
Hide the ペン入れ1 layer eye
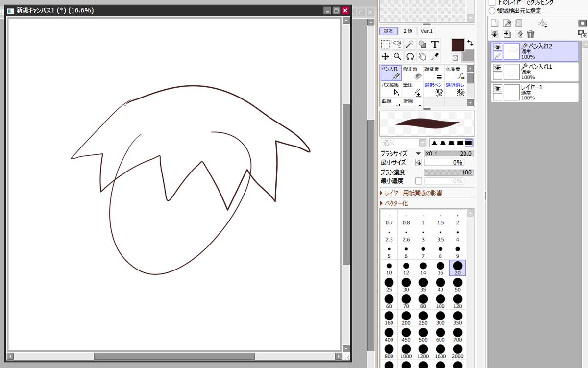point(497,68)
